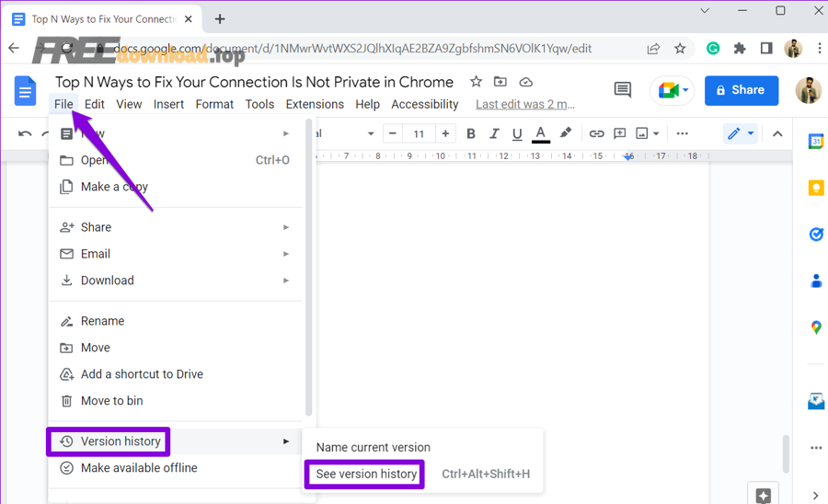Open Chrome extensions puzzle icon

(x=740, y=49)
